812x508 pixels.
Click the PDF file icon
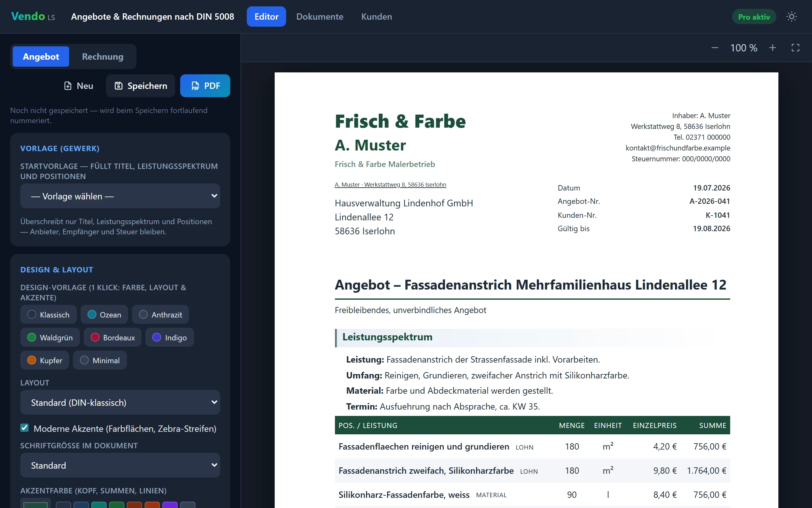(195, 86)
